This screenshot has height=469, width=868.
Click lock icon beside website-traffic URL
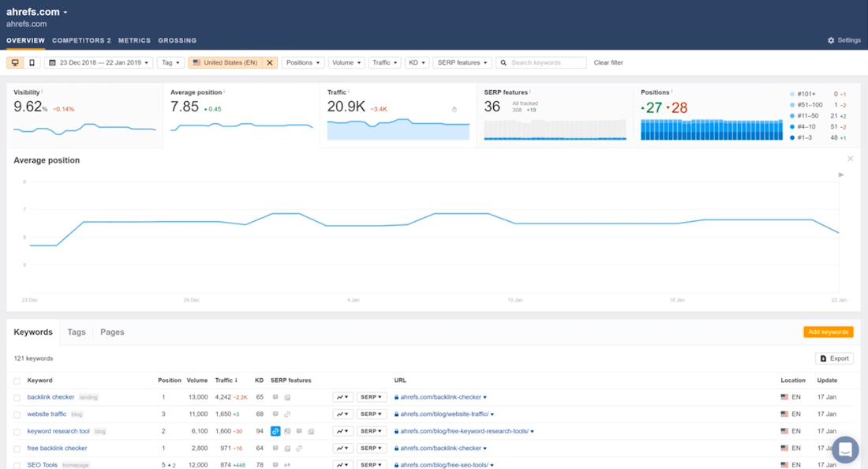[x=396, y=415]
